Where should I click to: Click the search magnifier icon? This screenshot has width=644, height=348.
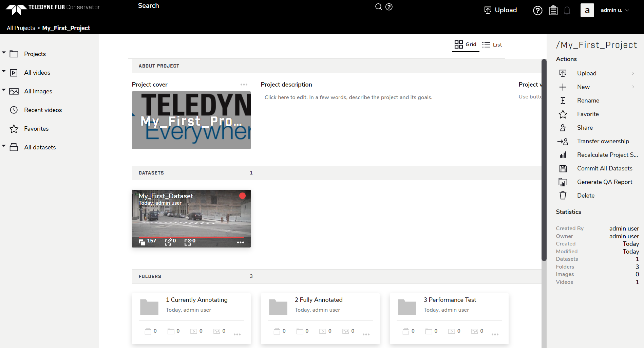[x=378, y=7]
